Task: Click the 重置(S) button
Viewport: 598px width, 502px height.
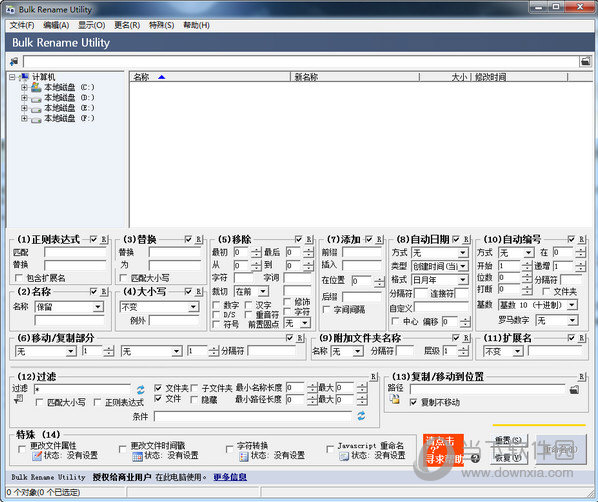Action: pos(508,440)
